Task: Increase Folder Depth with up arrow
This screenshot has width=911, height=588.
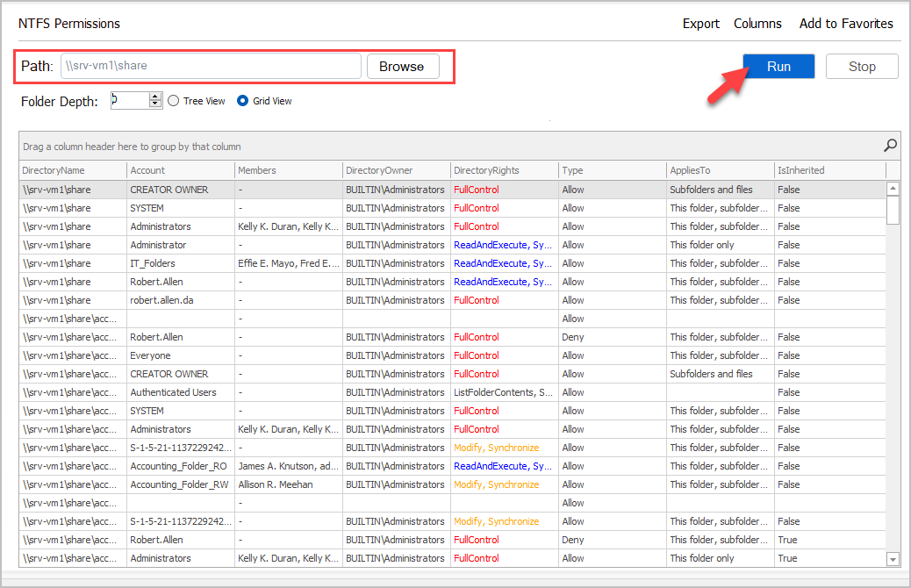Action: coord(156,97)
